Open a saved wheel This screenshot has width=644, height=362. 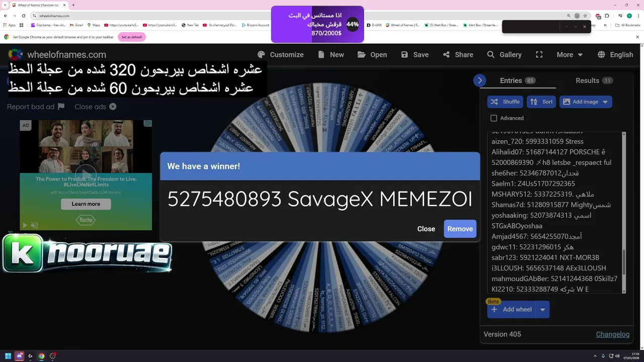[372, 54]
